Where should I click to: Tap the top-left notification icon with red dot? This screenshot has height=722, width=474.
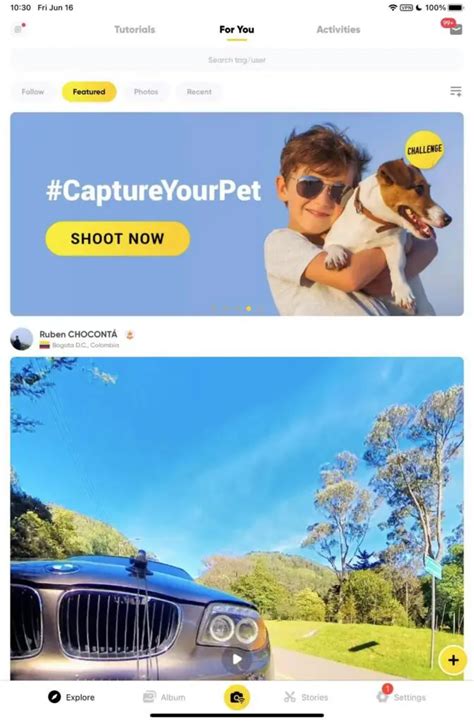(19, 29)
